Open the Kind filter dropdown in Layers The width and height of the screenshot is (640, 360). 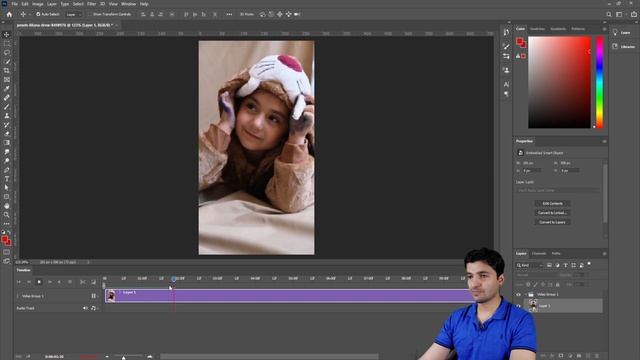point(529,265)
